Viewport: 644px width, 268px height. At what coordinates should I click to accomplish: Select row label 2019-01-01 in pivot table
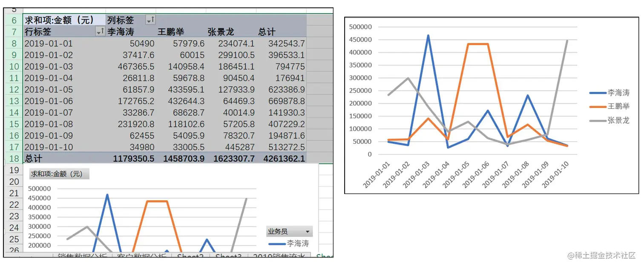(49, 43)
